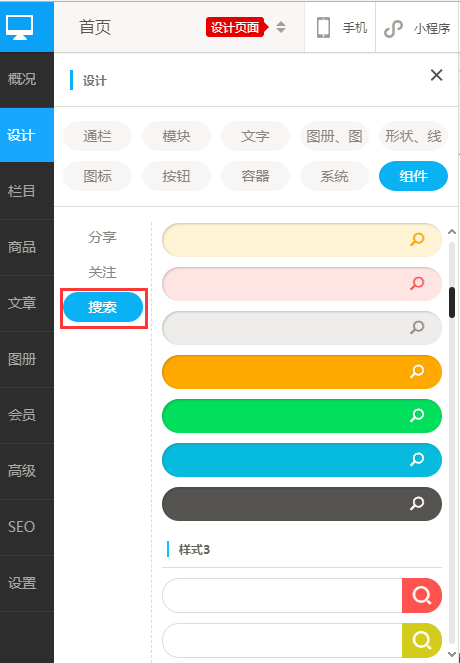Select the 按钮 category pill
The height and width of the screenshot is (663, 460).
click(176, 176)
